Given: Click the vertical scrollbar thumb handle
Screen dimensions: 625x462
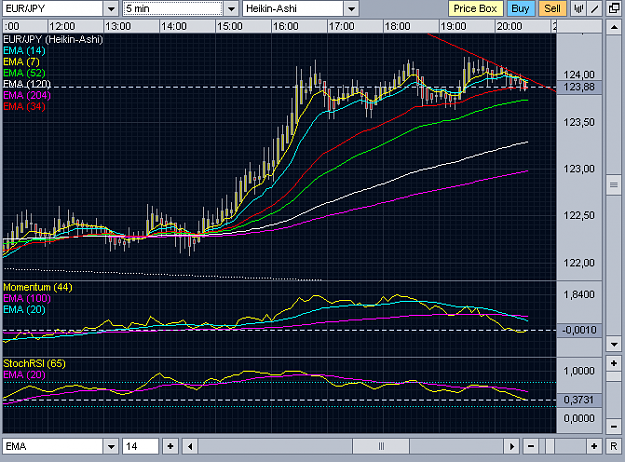Looking at the screenshot, I should pos(614,185).
